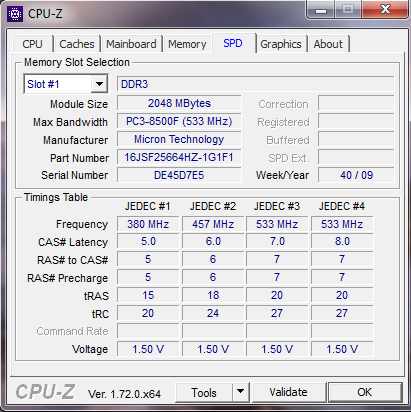Click the CPU-Z title bar app icon
The width and height of the screenshot is (411, 412).
pyautogui.click(x=15, y=14)
